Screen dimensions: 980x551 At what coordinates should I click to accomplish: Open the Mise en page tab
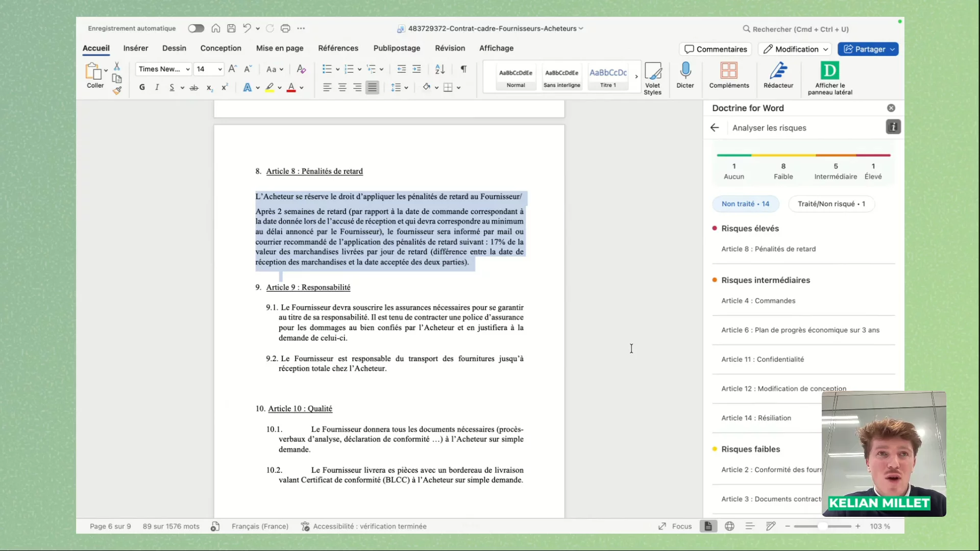coord(280,48)
